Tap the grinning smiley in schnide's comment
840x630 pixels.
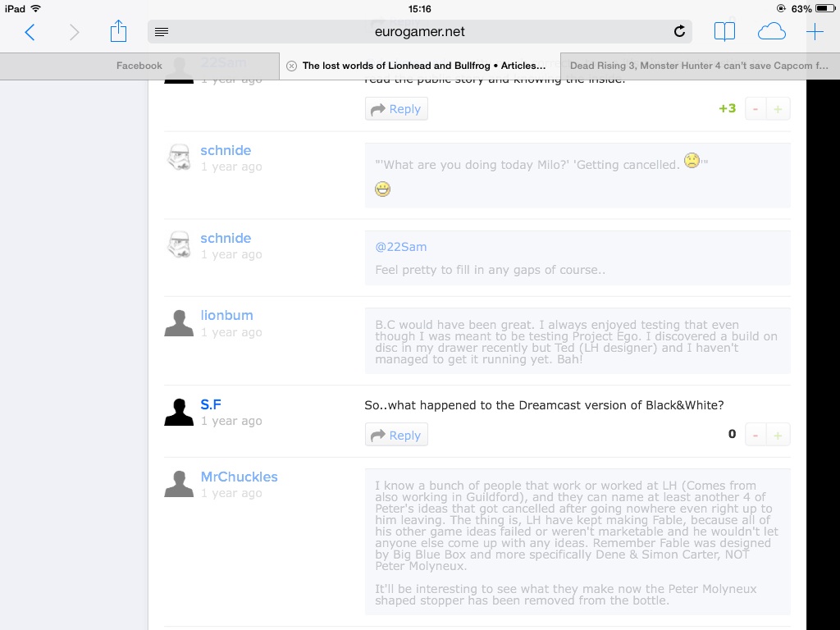tap(382, 189)
